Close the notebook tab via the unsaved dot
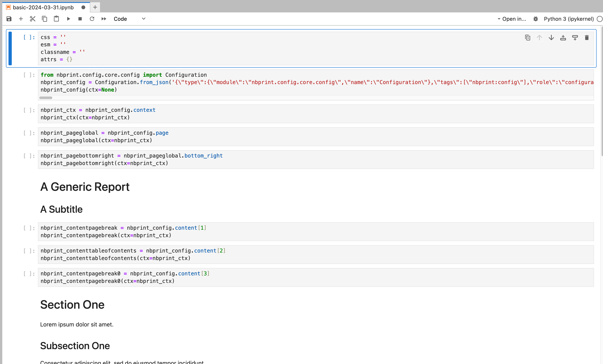603x364 pixels. coord(83,7)
